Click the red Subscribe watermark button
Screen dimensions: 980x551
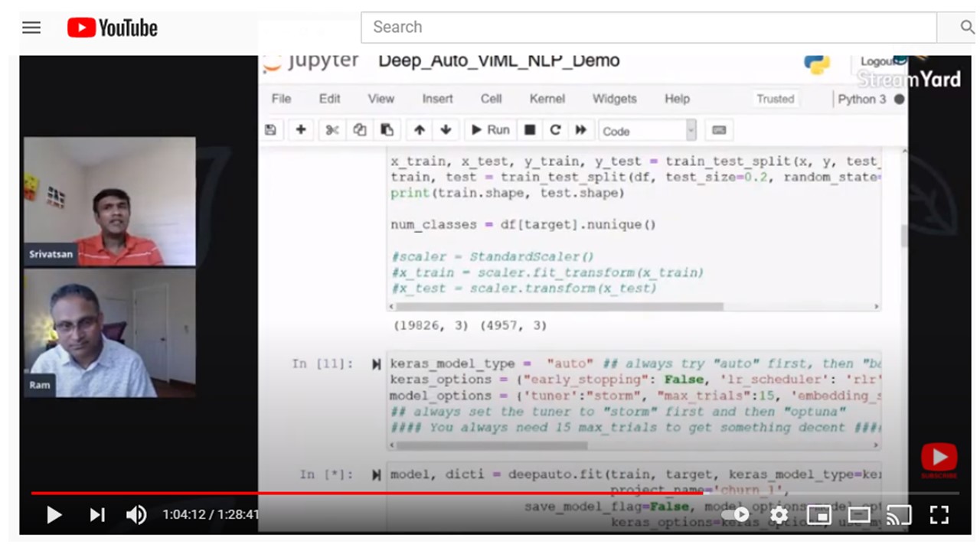[939, 460]
